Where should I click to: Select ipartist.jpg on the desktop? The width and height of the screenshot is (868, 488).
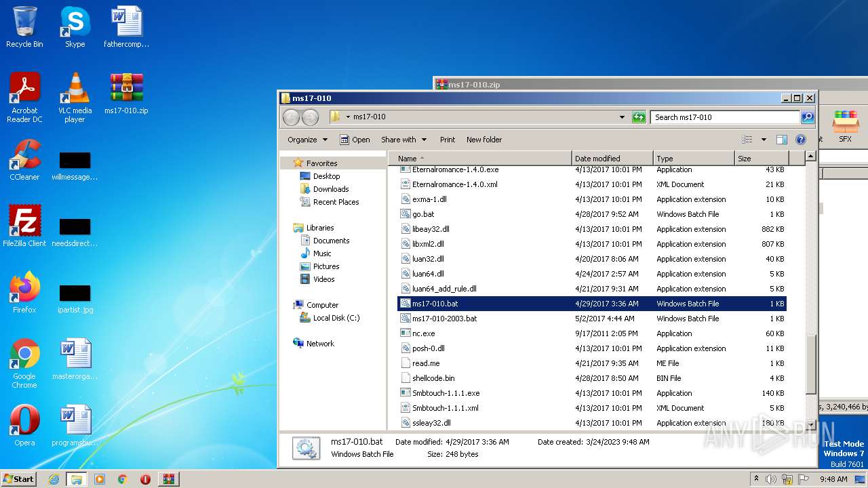coord(75,300)
